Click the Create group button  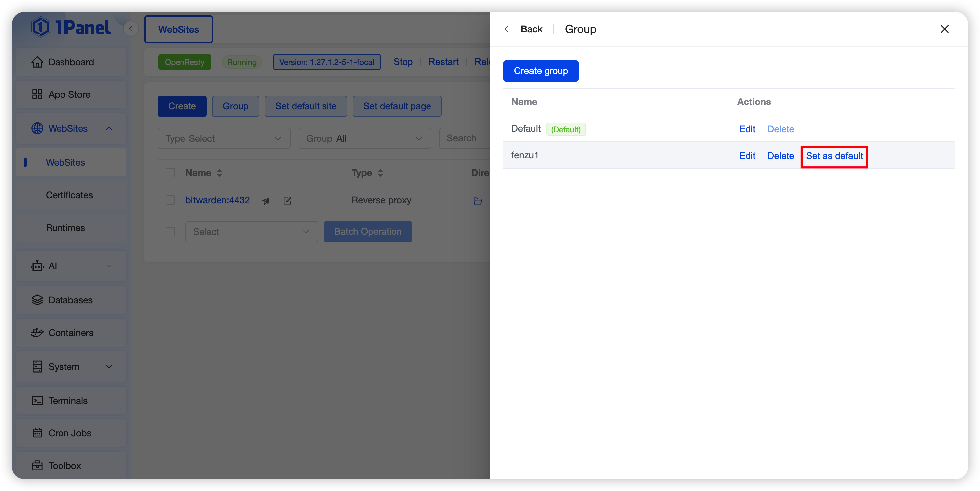click(541, 71)
